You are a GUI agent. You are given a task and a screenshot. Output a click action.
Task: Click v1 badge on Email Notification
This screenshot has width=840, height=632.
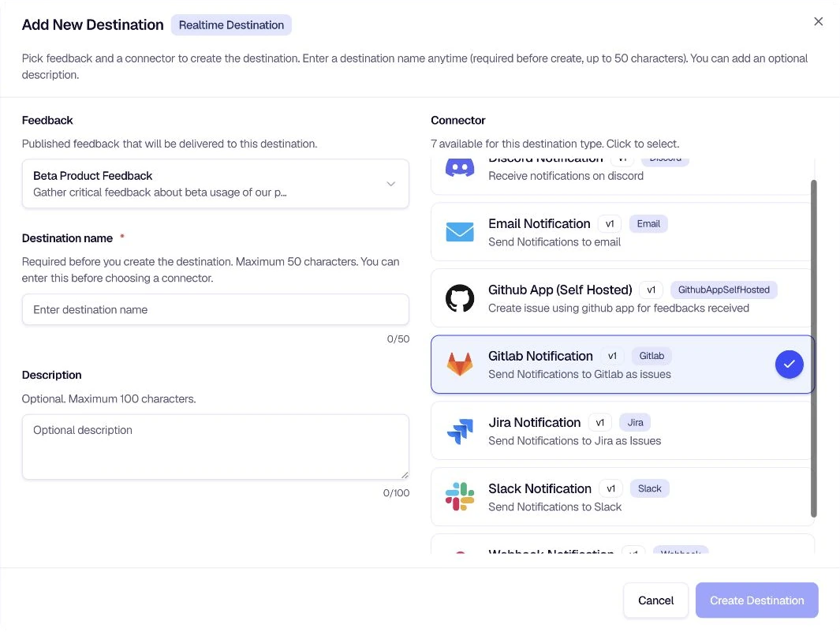point(610,223)
